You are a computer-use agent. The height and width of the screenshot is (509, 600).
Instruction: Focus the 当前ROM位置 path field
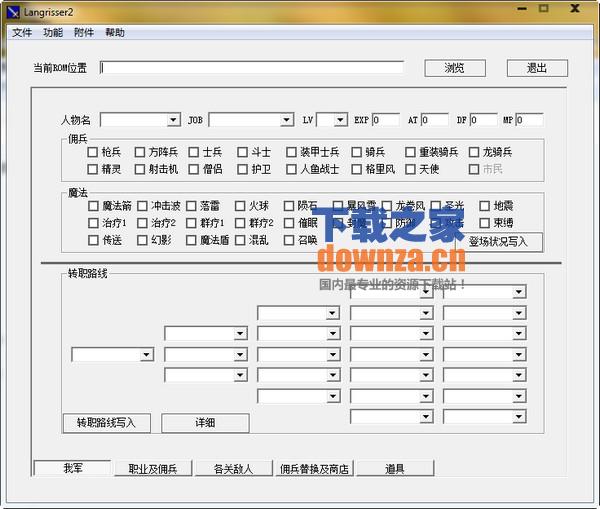[x=252, y=68]
